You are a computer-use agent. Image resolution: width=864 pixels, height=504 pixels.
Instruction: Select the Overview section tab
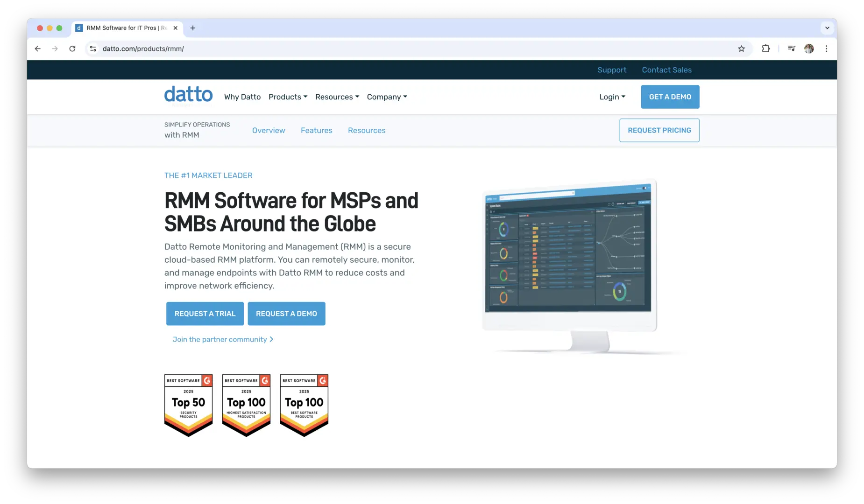coord(269,131)
